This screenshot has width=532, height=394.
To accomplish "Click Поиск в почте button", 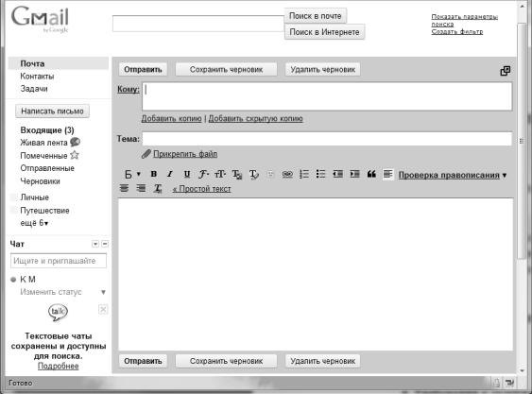I will (x=316, y=16).
